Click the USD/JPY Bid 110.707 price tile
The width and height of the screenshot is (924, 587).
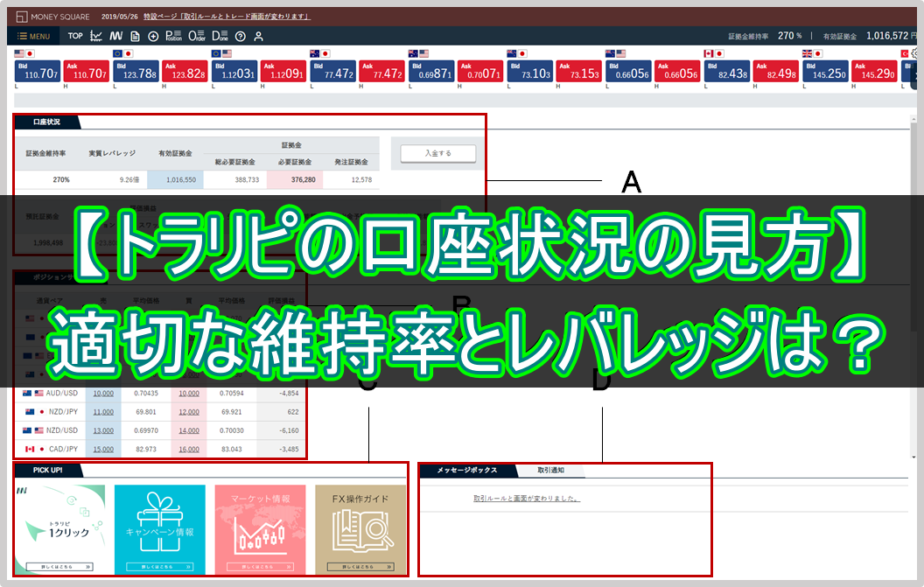point(38,72)
